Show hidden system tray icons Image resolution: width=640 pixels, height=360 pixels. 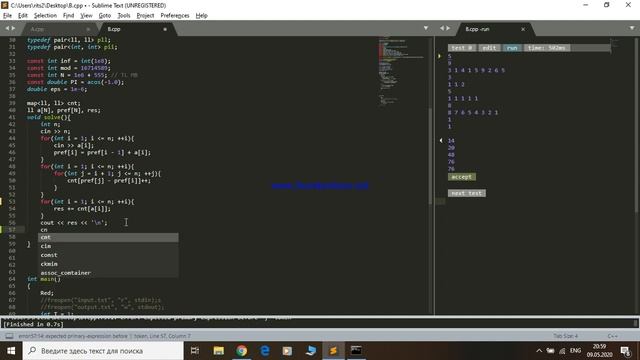[x=539, y=351]
